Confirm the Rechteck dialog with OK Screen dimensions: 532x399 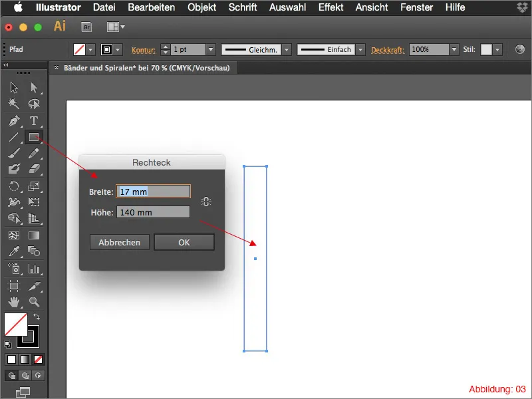tap(184, 242)
